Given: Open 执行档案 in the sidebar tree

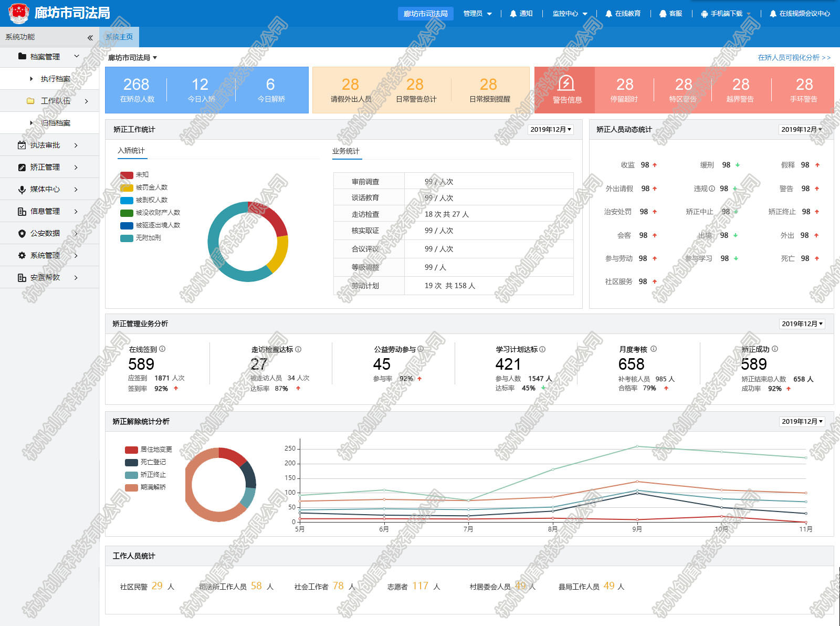Looking at the screenshot, I should pos(55,79).
